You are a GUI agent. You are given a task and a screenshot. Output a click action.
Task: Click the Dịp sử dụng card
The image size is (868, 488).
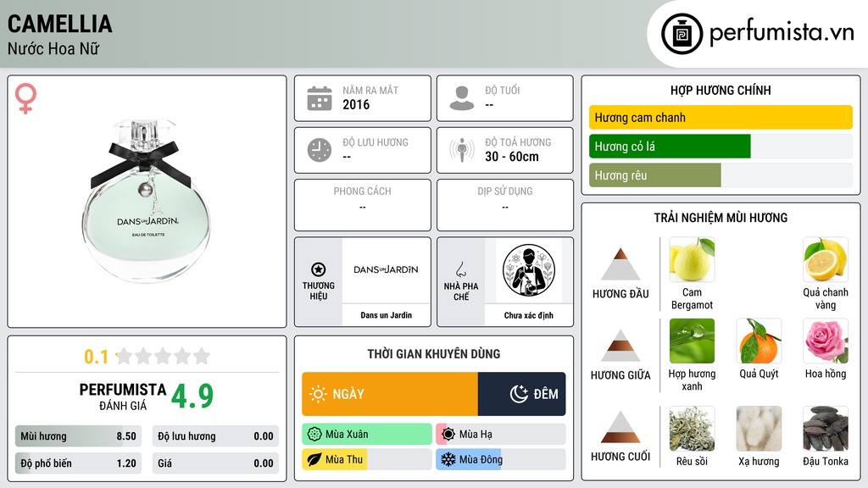coord(505,205)
